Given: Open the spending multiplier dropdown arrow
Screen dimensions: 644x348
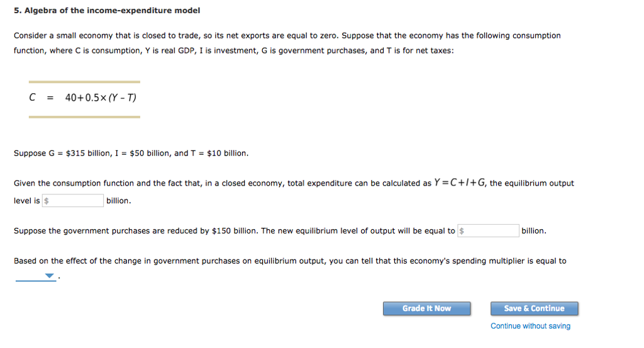Looking at the screenshot, I should [49, 276].
